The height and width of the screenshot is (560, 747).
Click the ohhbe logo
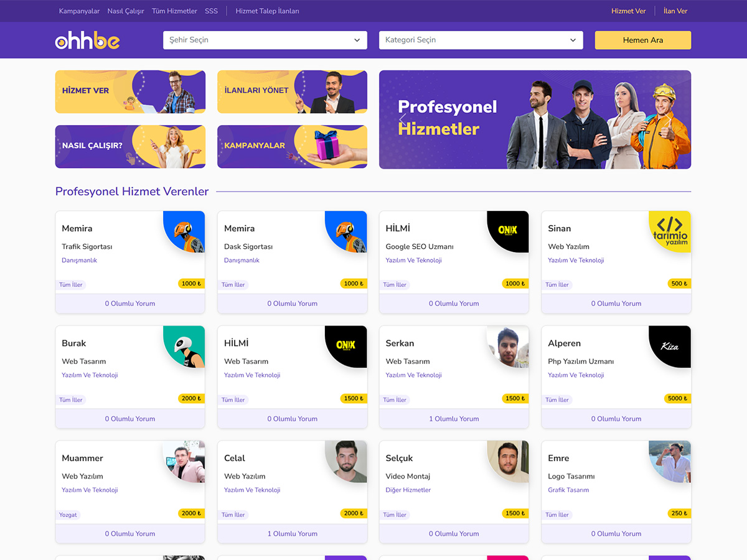point(87,40)
